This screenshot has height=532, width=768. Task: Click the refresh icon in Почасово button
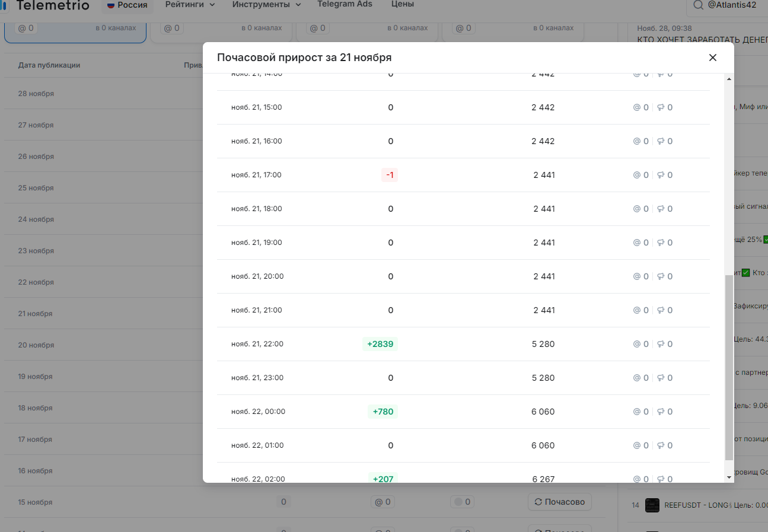[x=538, y=502]
